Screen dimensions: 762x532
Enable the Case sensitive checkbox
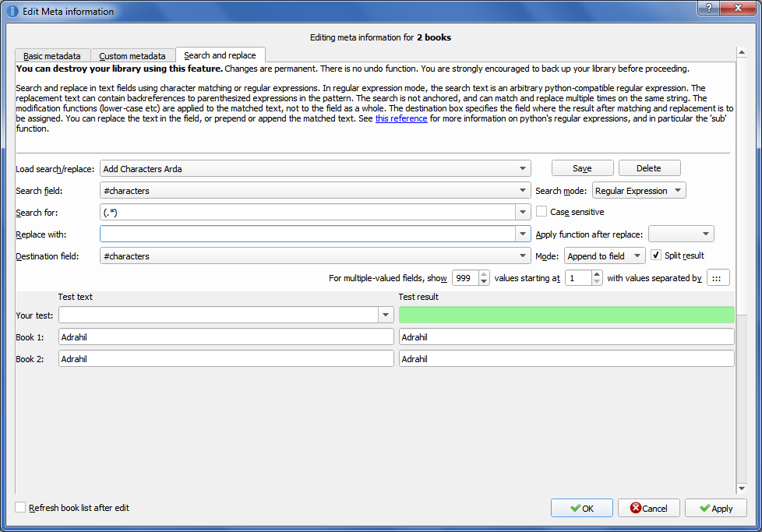click(x=541, y=211)
